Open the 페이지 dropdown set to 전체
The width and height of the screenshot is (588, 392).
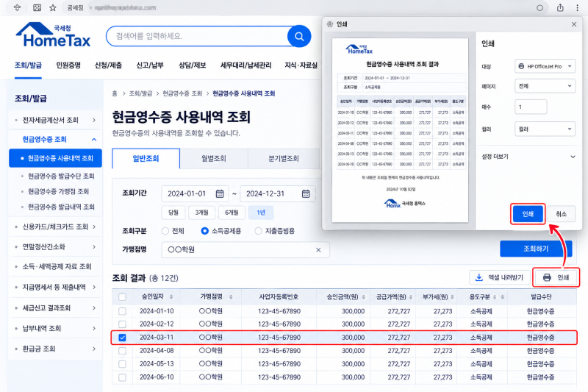point(545,86)
